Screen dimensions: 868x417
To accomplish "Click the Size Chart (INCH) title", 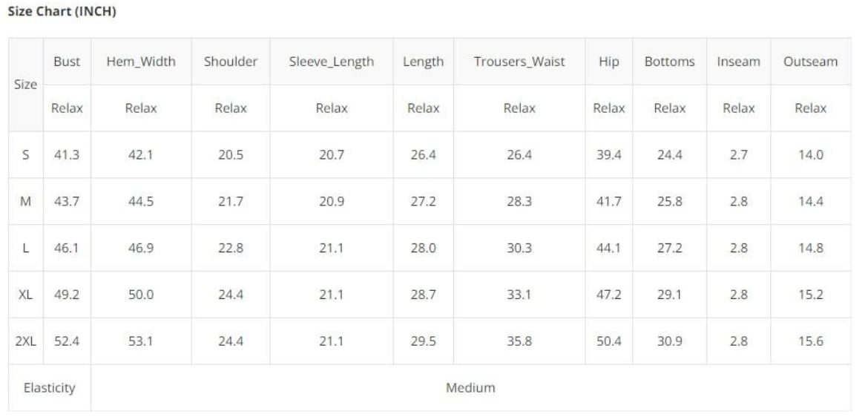I will pos(62,12).
